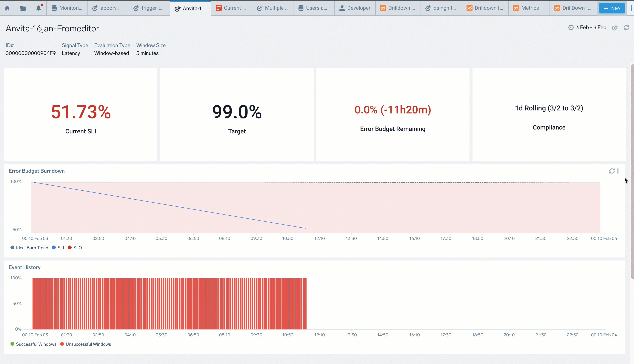Click the refresh icon at top right
The width and height of the screenshot is (634, 364).
coord(626,27)
